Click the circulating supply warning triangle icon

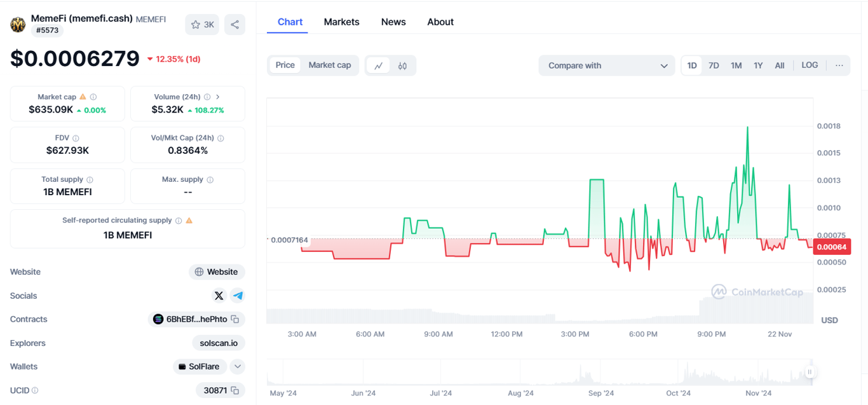coord(189,221)
